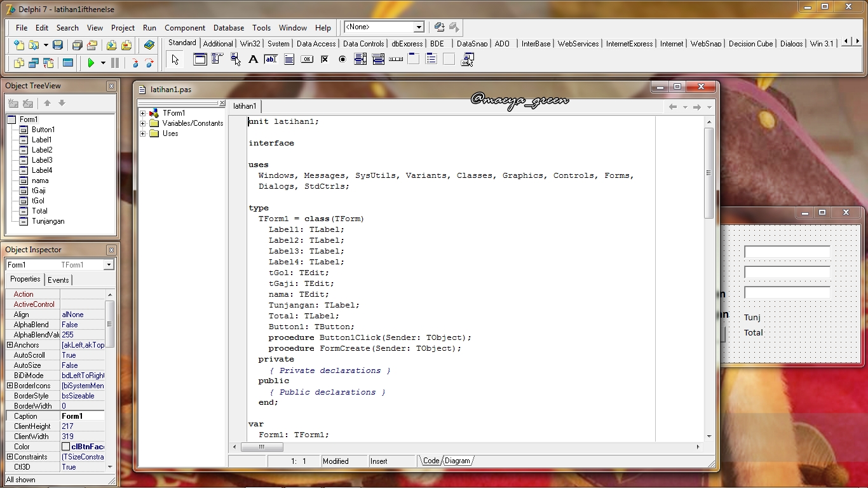Viewport: 868px width, 488px height.
Task: Click the Step Over debug icon
Action: (149, 63)
